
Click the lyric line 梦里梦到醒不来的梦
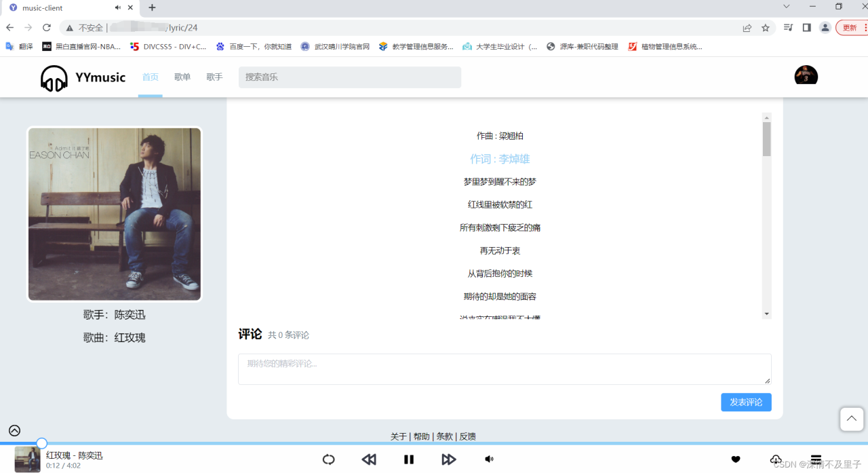[500, 182]
